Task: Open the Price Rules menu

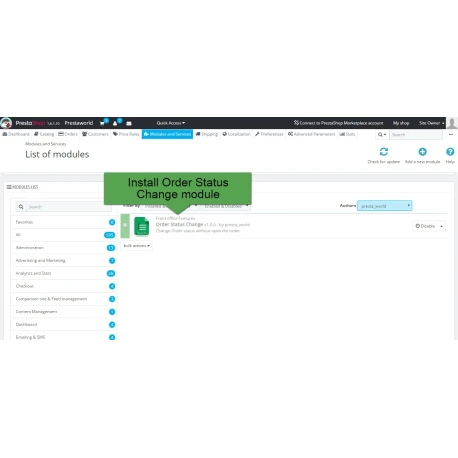Action: click(x=126, y=134)
